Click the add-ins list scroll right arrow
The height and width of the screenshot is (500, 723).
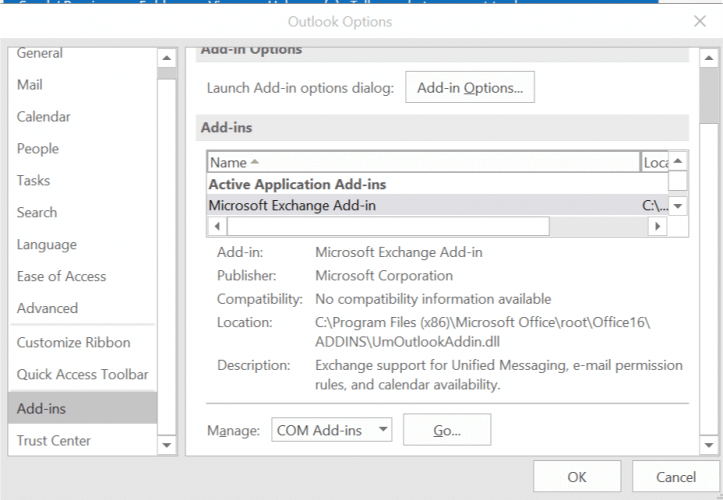(658, 226)
